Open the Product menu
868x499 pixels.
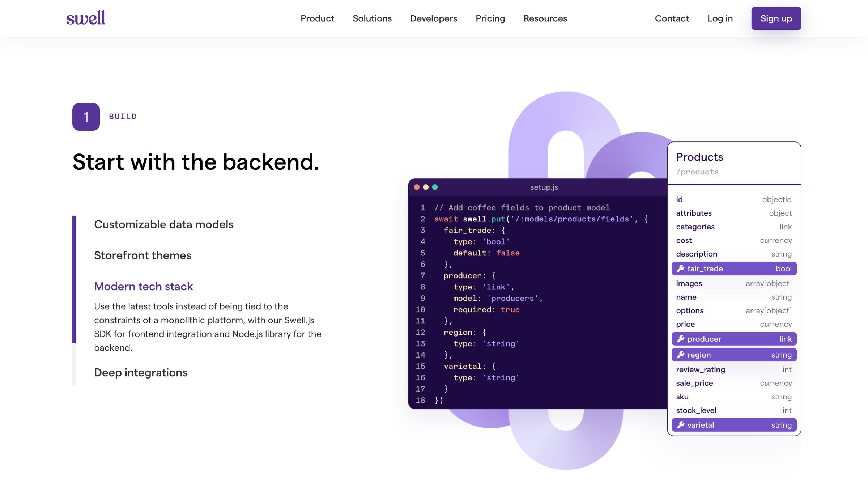(x=317, y=18)
